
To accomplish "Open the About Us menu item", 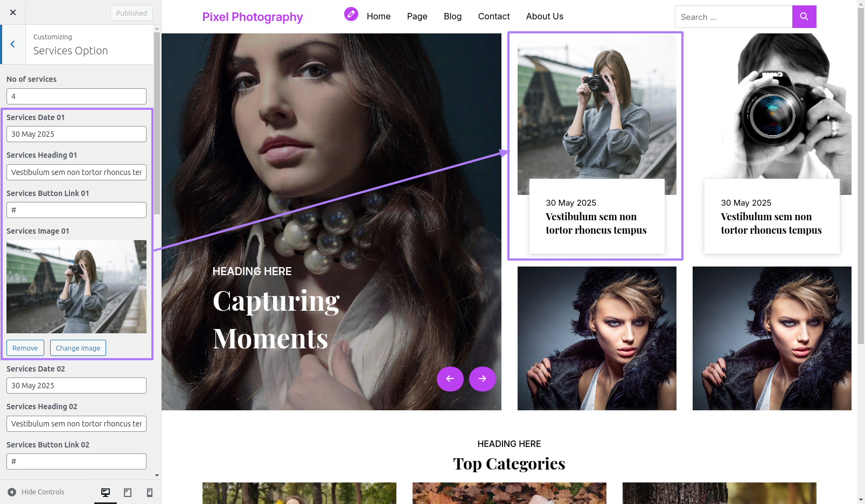I will coord(545,16).
